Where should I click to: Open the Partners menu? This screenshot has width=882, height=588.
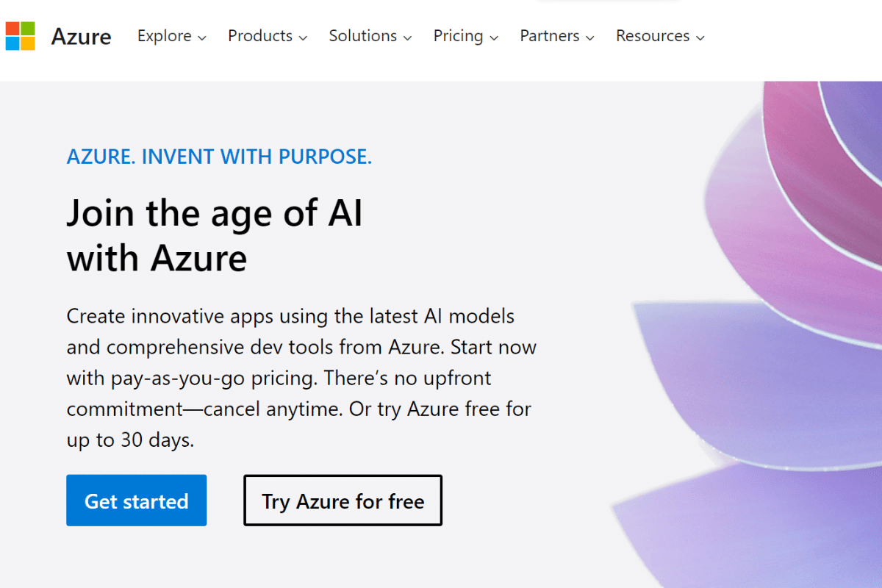click(550, 36)
